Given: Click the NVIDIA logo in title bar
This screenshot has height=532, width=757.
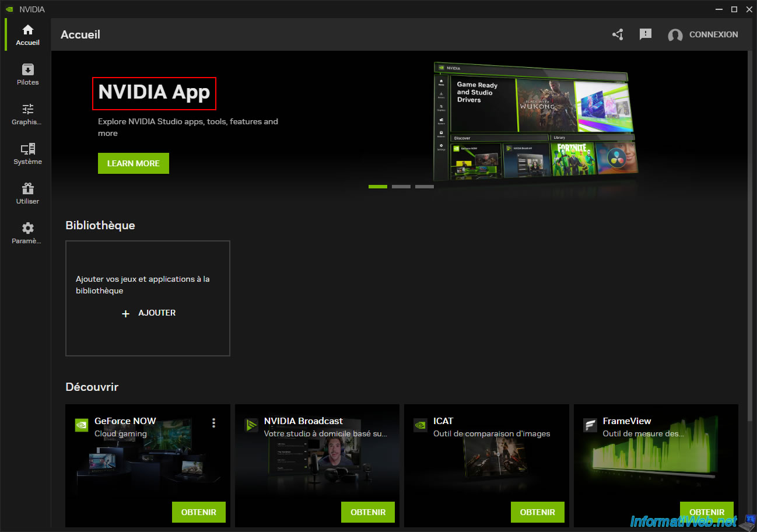Looking at the screenshot, I should click(9, 9).
